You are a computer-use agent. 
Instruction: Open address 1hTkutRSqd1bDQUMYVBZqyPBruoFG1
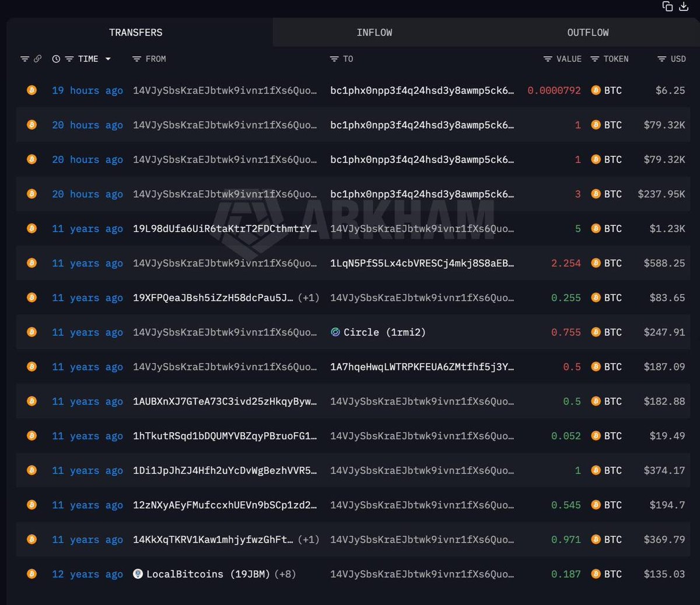[x=225, y=436]
